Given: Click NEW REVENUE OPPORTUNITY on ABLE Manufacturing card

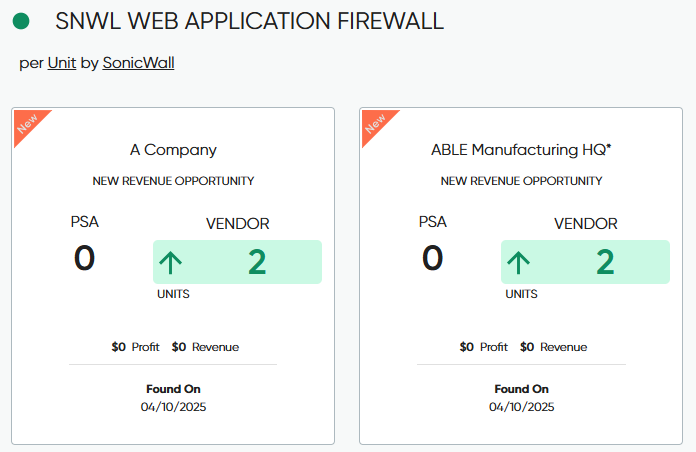Looking at the screenshot, I should tap(521, 181).
